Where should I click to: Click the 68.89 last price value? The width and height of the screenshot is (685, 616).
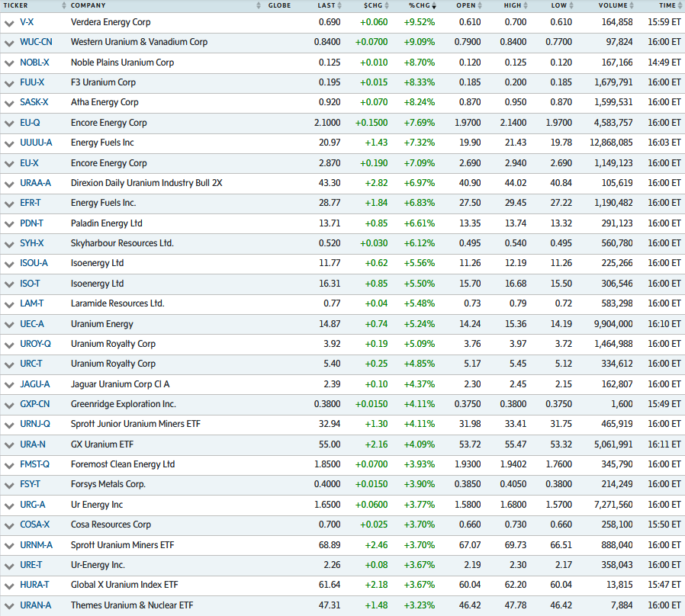click(x=330, y=545)
